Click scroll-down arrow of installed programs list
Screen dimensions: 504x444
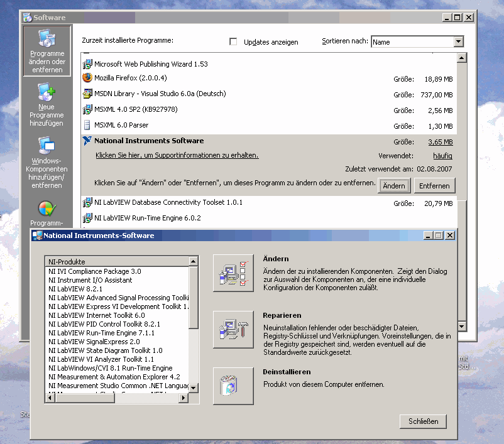461,327
